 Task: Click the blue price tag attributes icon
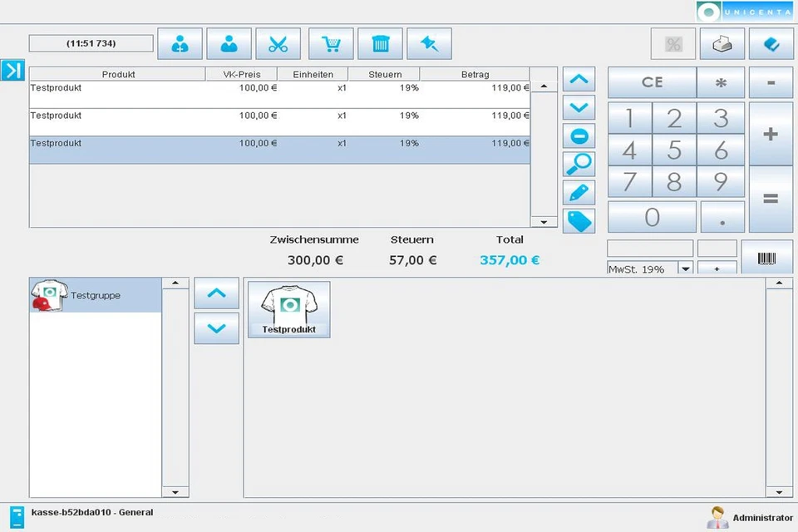[579, 220]
